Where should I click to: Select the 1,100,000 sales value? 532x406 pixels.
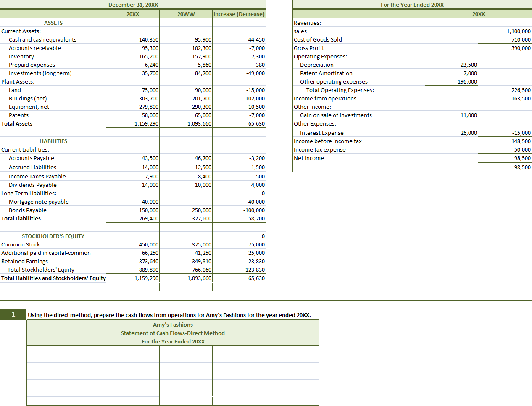[519, 31]
